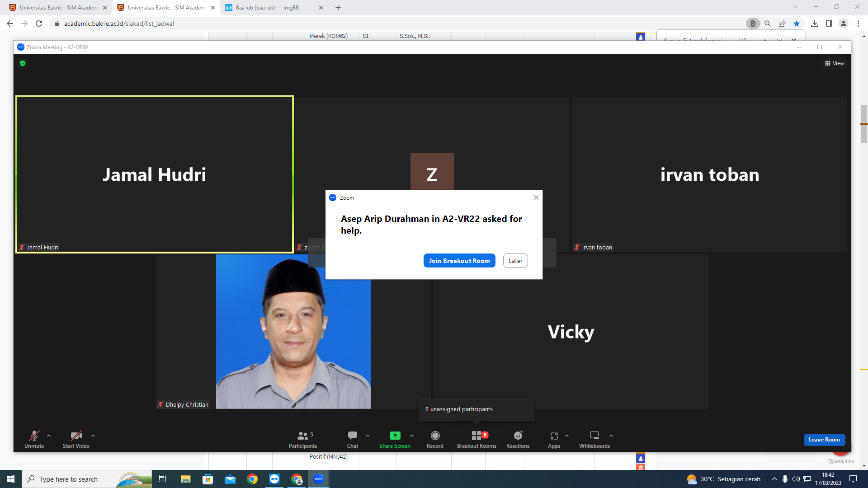Screen dimensions: 868x488
Task: Click the 8 unassigned participants tooltip
Action: tap(476, 409)
